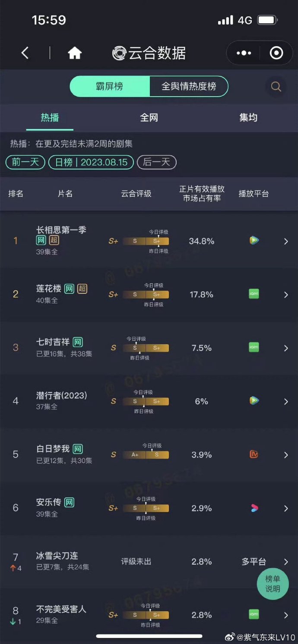The height and width of the screenshot is (644, 298).
Task: Open the 日榜 2023.08.15 date picker
Action: (x=91, y=162)
